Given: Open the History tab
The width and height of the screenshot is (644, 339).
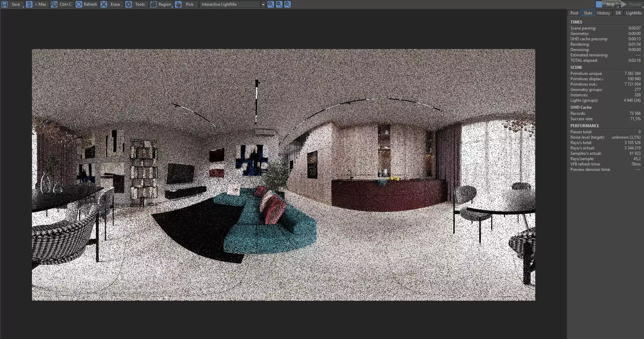Looking at the screenshot, I should [603, 13].
